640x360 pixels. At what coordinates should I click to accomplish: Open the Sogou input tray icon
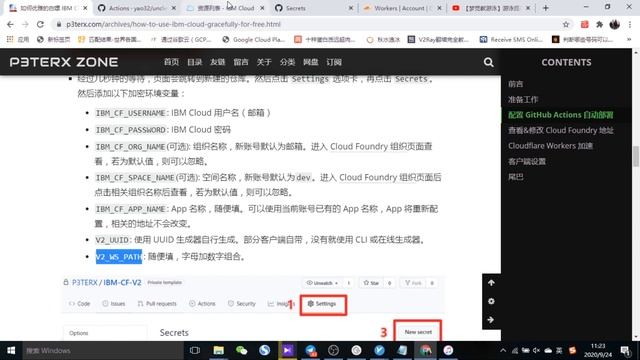coord(572,351)
